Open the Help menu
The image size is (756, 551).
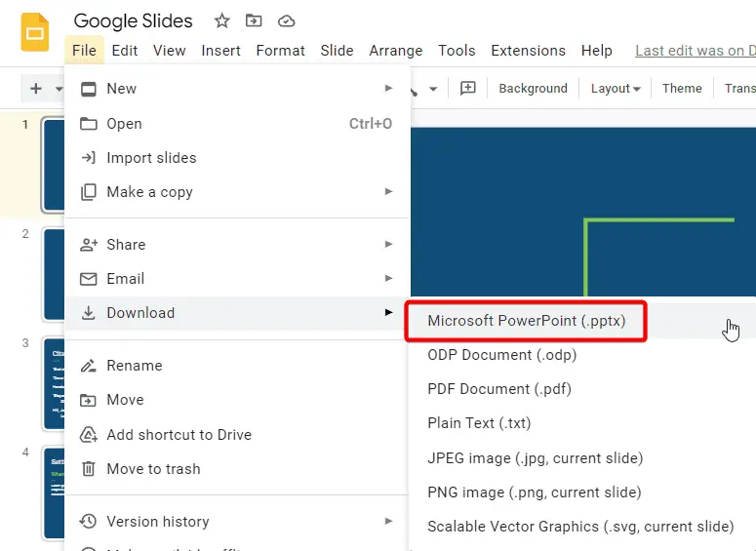(x=596, y=50)
